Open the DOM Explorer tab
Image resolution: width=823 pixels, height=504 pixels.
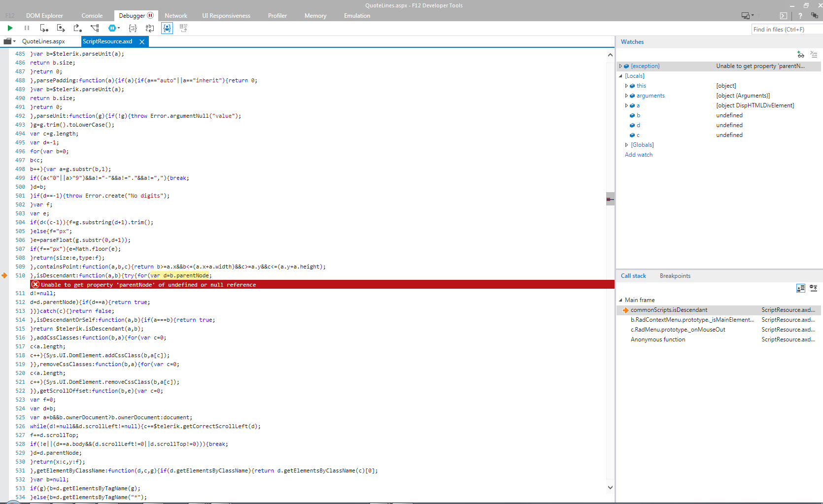(44, 16)
